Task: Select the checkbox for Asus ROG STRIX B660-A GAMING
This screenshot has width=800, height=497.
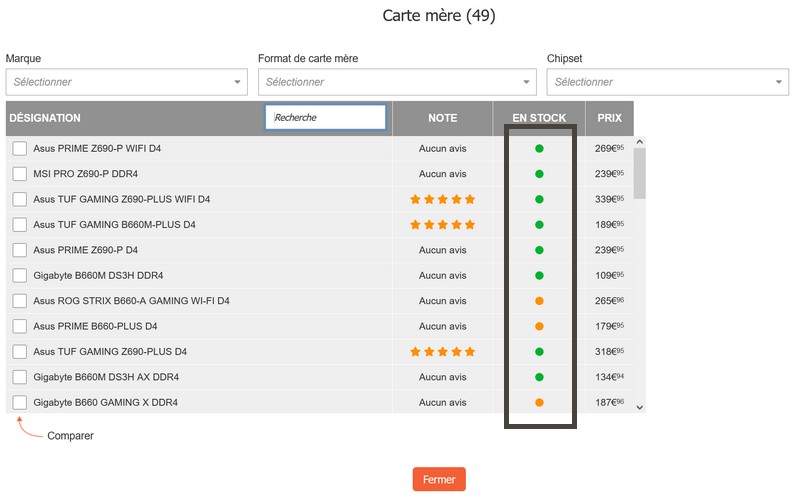Action: pyautogui.click(x=19, y=301)
